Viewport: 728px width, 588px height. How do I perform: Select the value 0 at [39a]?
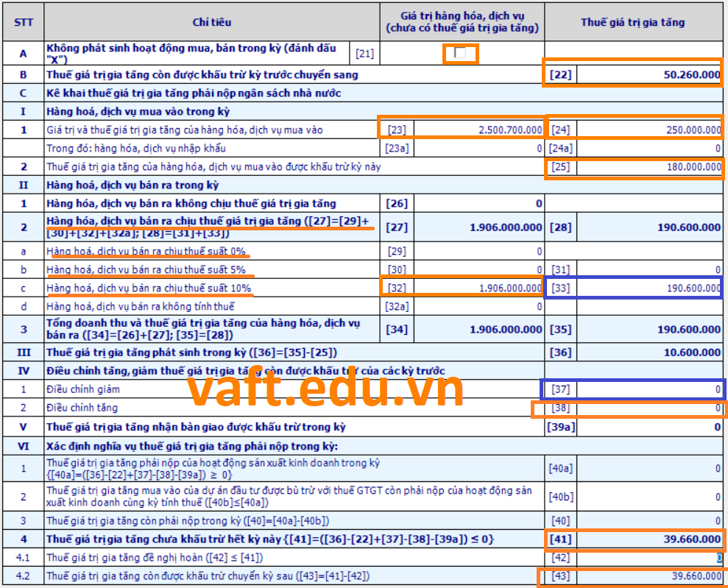point(717,427)
